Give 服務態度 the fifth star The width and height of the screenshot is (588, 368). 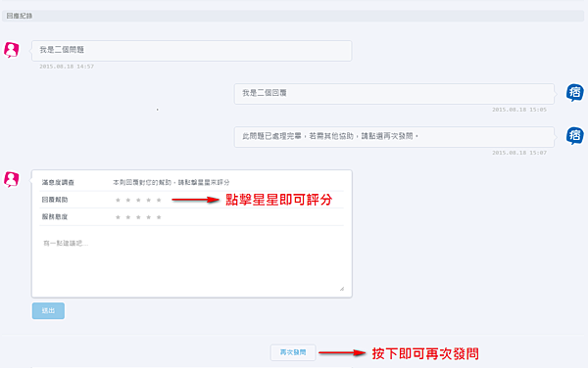pyautogui.click(x=159, y=217)
